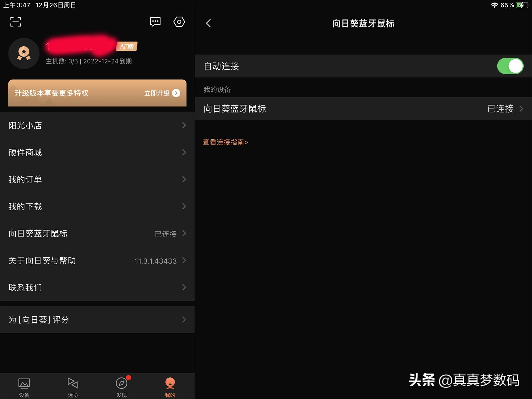Disable the 自动连接 toggle switch
This screenshot has height=399, width=532.
coord(510,66)
